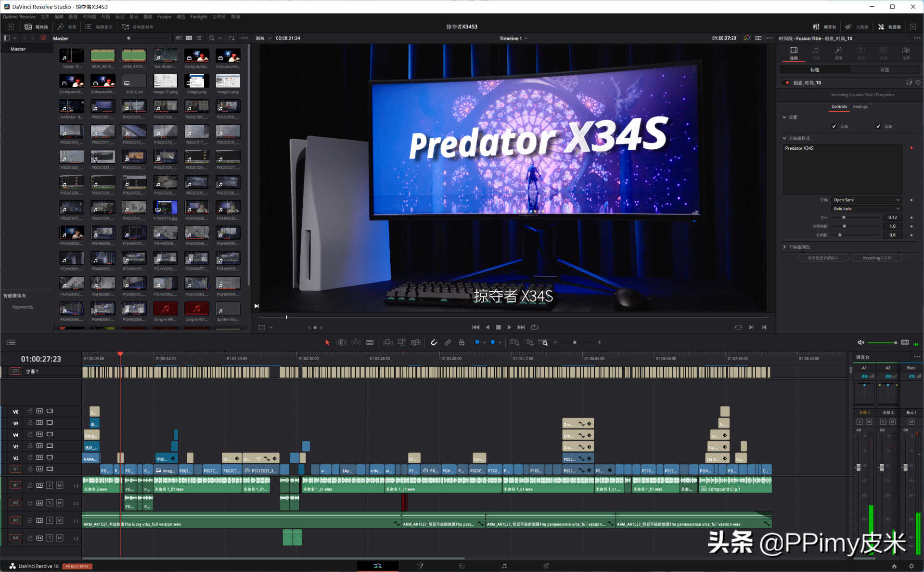Click the Stop button in viewer
This screenshot has width=924, height=572.
coord(498,327)
